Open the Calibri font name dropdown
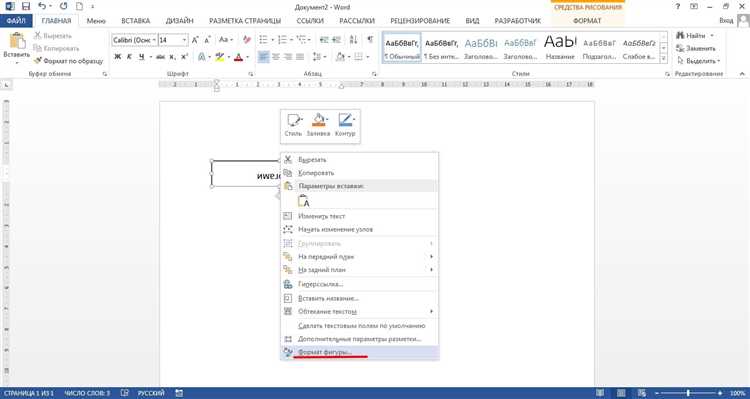This screenshot has height=399, width=750. [x=154, y=40]
